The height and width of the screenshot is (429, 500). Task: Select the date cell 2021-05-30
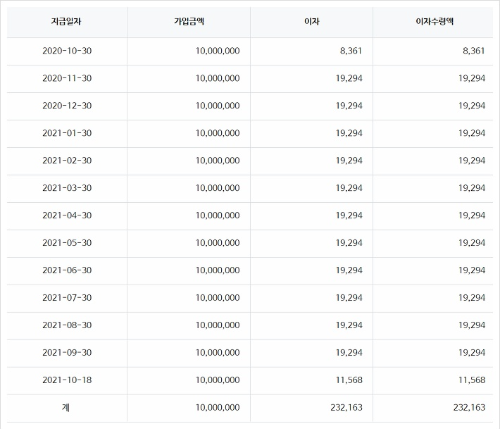point(67,243)
